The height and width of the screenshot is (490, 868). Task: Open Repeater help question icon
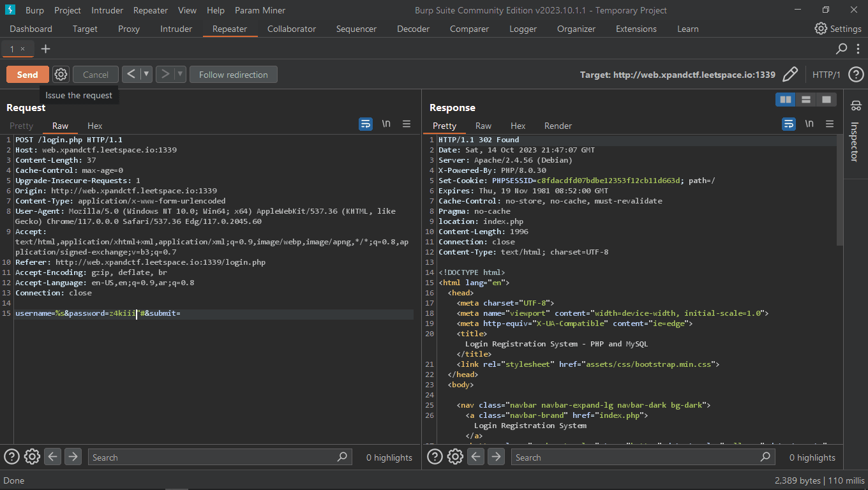click(x=856, y=75)
